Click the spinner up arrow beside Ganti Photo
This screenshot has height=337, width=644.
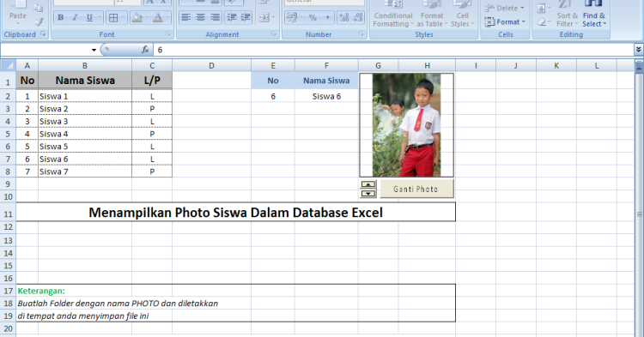pos(368,184)
